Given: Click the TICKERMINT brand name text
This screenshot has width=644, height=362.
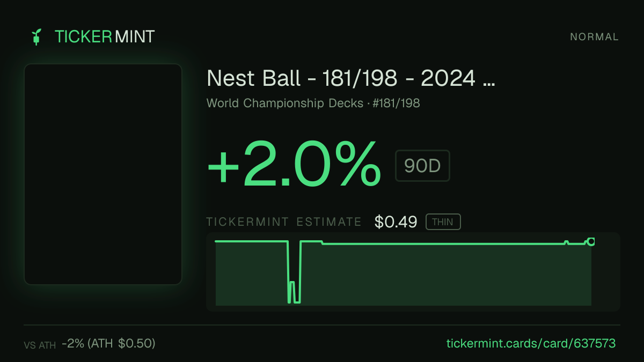Looking at the screenshot, I should pos(105,36).
